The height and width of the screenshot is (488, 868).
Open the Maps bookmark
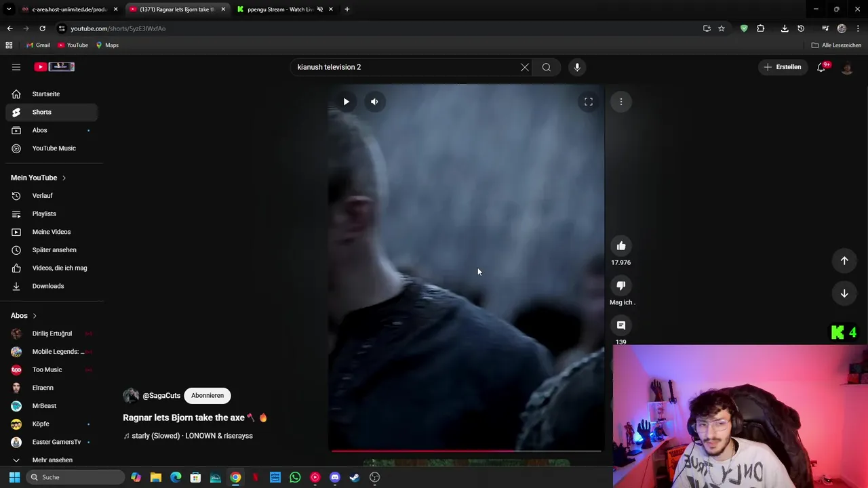(107, 45)
